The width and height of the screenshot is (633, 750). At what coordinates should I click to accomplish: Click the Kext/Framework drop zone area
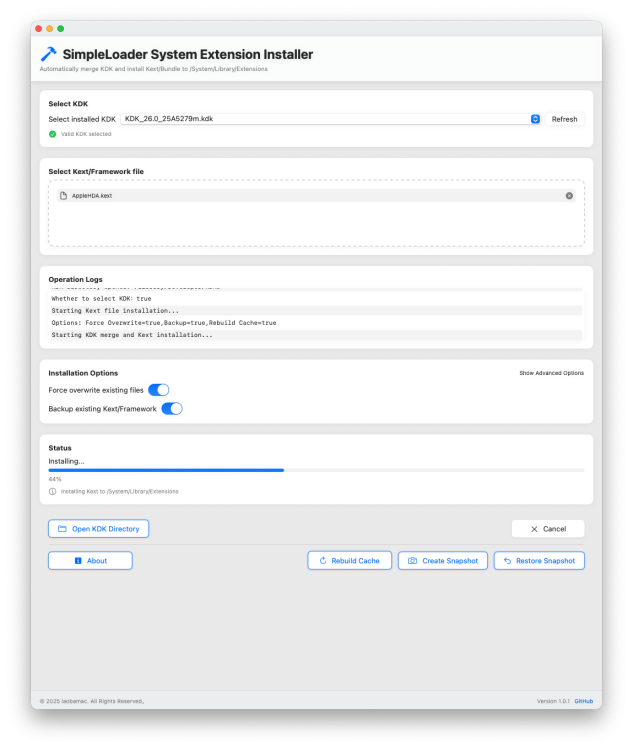click(x=316, y=213)
